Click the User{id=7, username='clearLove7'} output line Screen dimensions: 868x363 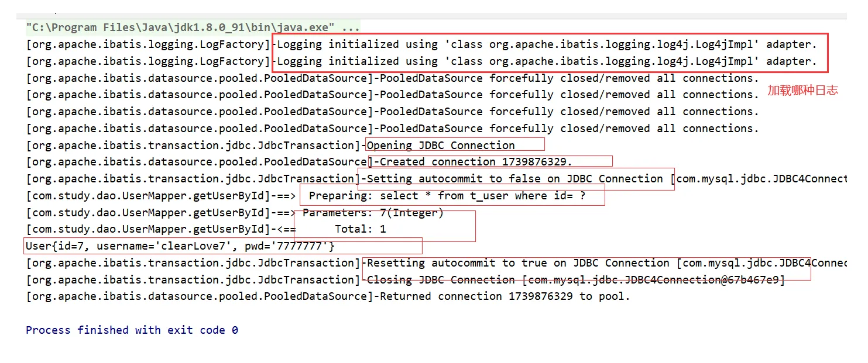pos(180,246)
